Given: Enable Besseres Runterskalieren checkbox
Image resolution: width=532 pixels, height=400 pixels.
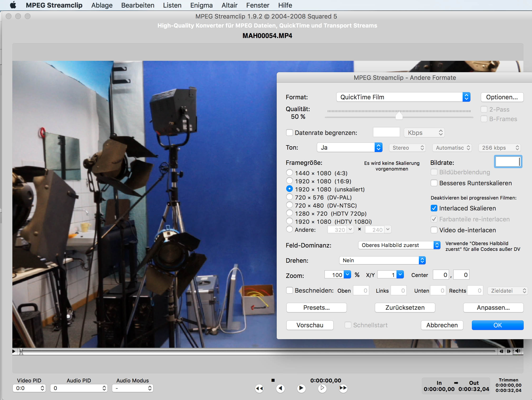Looking at the screenshot, I should [x=434, y=183].
